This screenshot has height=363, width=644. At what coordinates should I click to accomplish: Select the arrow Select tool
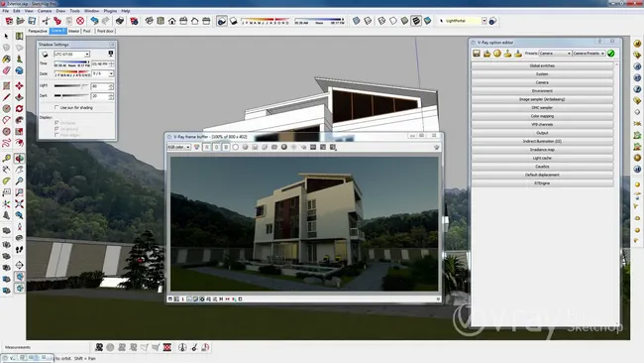(x=6, y=36)
